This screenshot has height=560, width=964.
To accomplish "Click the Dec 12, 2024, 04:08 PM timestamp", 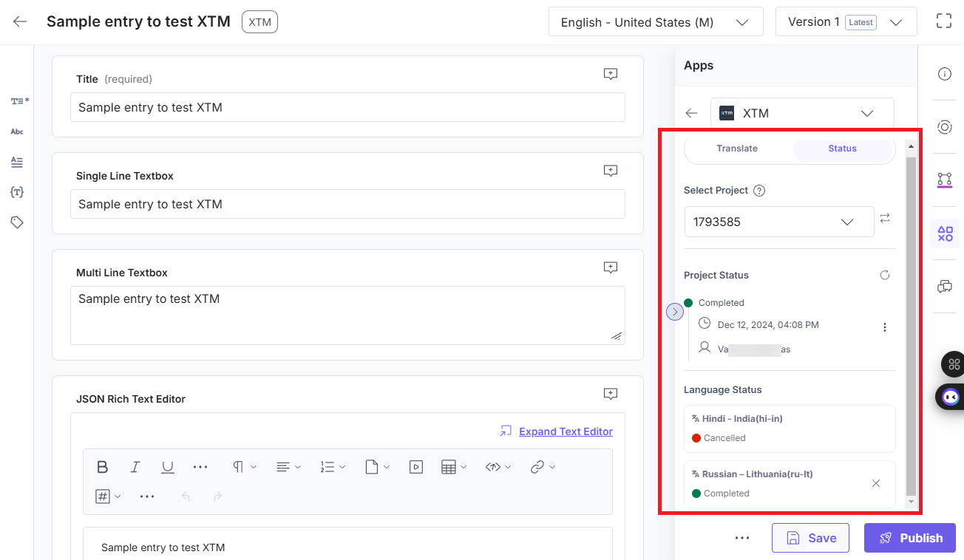I will pyautogui.click(x=768, y=325).
